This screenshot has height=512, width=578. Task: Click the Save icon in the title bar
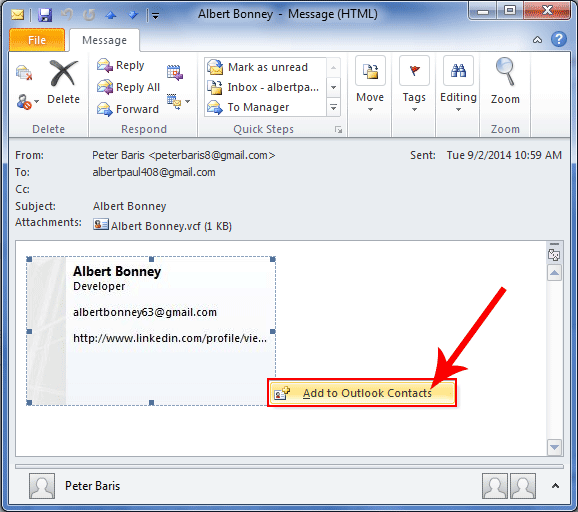(45, 15)
